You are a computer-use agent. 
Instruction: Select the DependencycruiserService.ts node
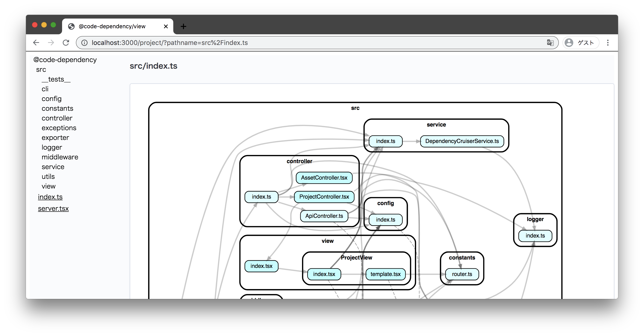462,141
